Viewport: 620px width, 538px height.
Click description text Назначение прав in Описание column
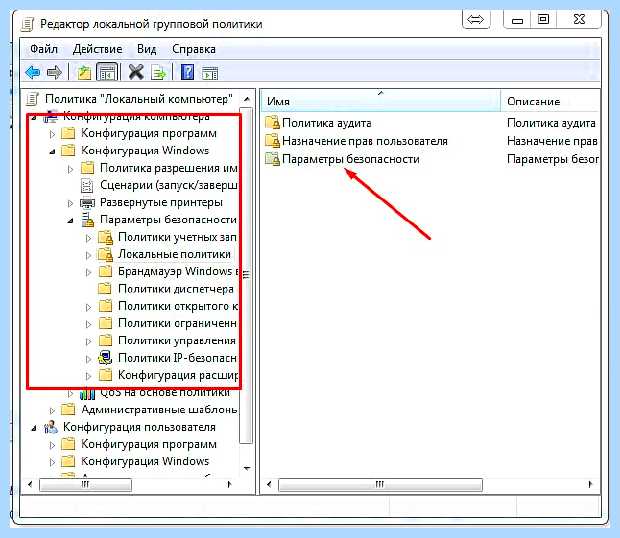552,141
